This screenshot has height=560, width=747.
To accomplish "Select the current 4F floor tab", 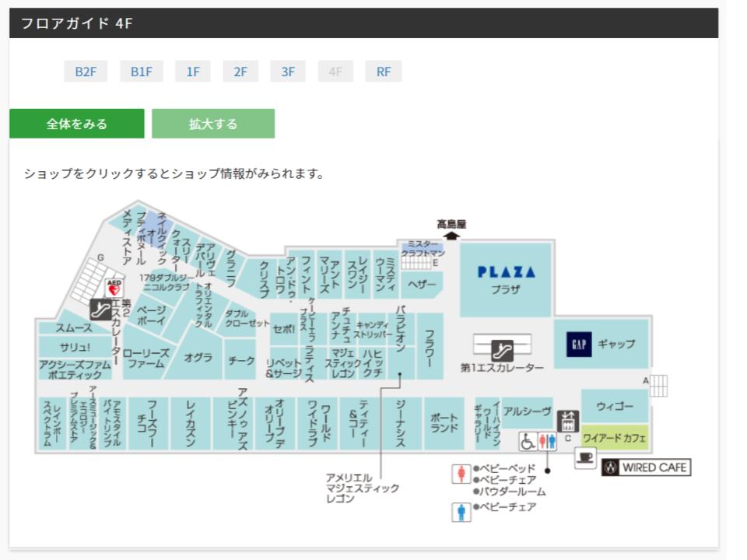I will click(x=336, y=72).
